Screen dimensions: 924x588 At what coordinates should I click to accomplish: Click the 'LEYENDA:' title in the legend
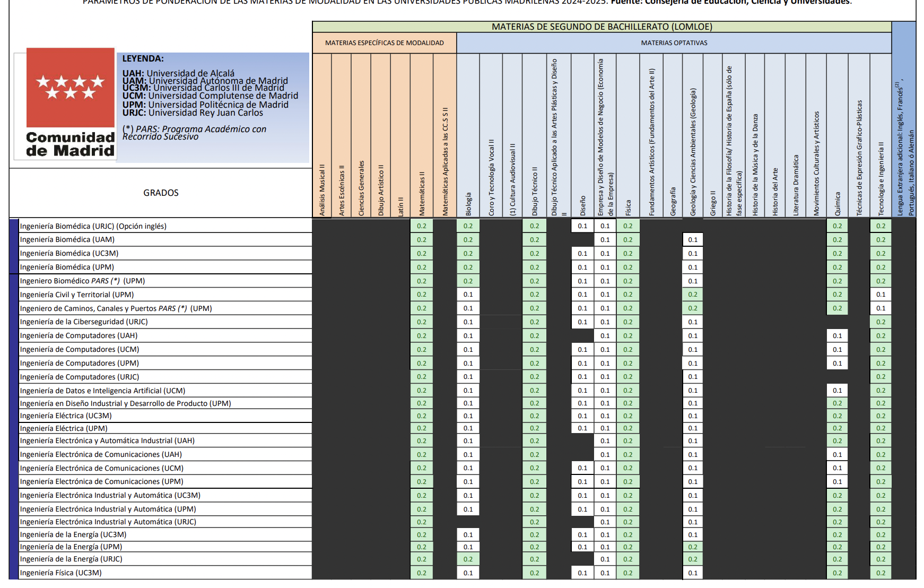(143, 58)
